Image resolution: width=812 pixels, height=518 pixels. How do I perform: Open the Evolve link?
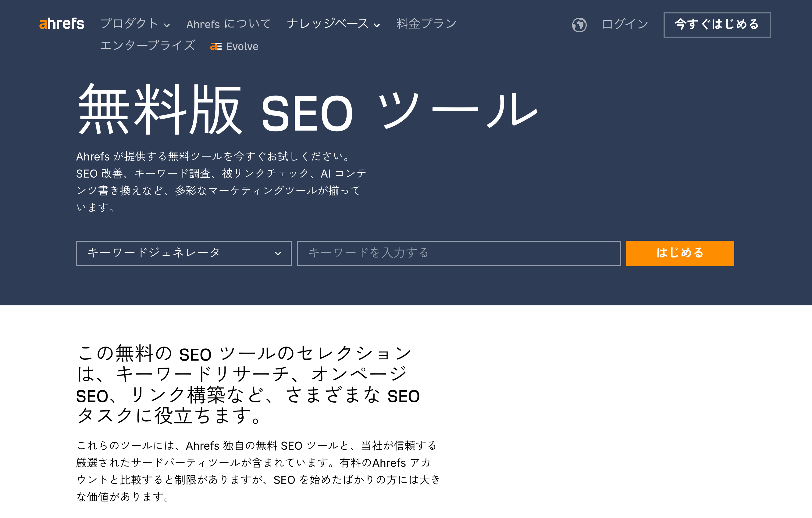coord(242,46)
